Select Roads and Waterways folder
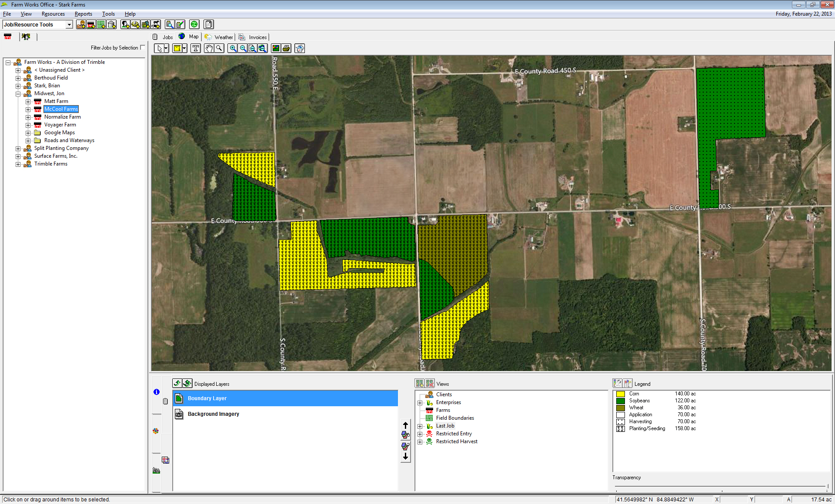Viewport: 835px width, 504px height. pyautogui.click(x=69, y=140)
